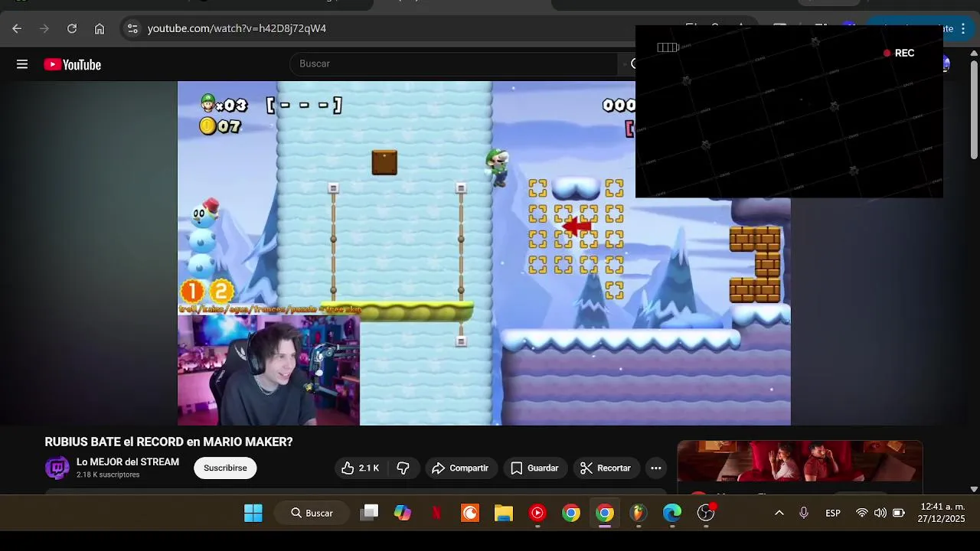
Task: Expand hidden system tray icons chevron
Action: coord(779,513)
